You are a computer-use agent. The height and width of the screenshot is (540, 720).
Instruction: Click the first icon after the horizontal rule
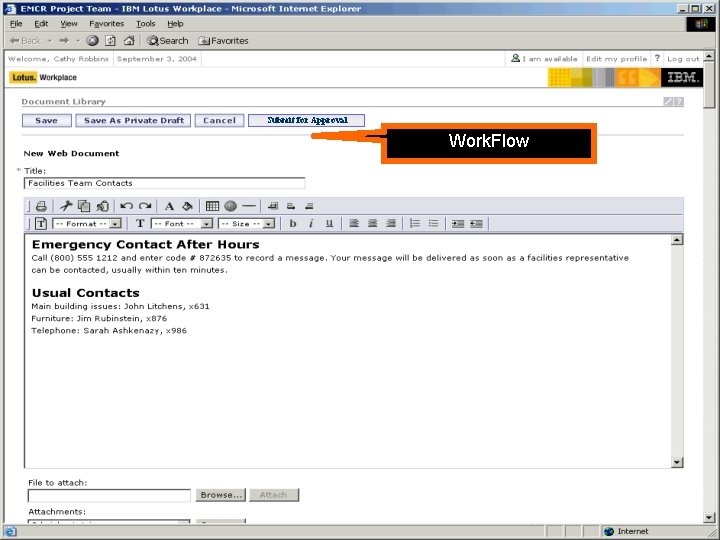pos(273,206)
